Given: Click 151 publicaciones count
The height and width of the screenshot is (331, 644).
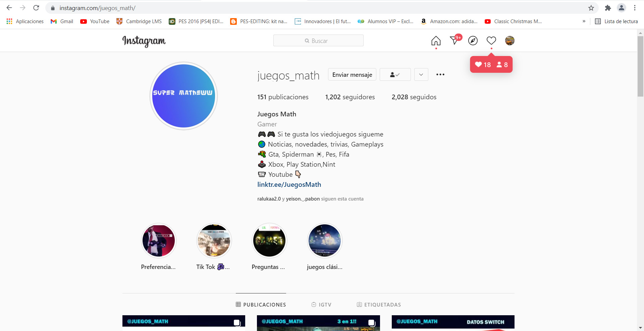Looking at the screenshot, I should (x=283, y=97).
